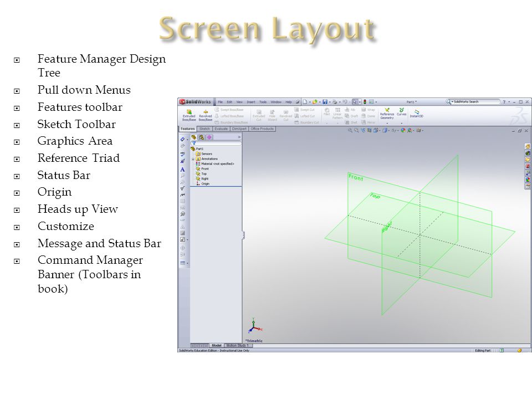Click the Save disk icon
532x399 pixels.
[325, 102]
